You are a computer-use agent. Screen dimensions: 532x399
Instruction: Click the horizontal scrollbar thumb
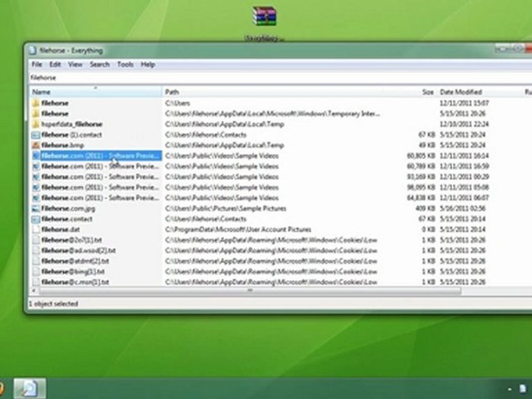[x=250, y=291]
